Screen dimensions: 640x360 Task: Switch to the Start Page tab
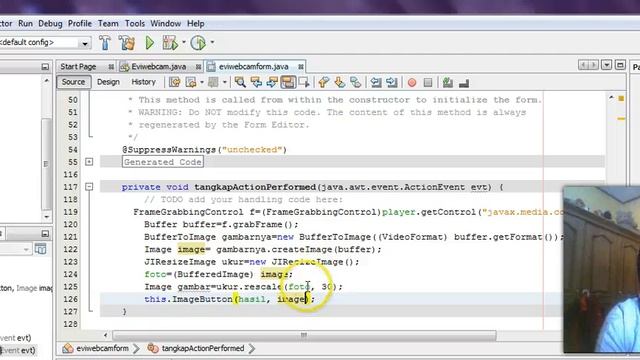(78, 67)
